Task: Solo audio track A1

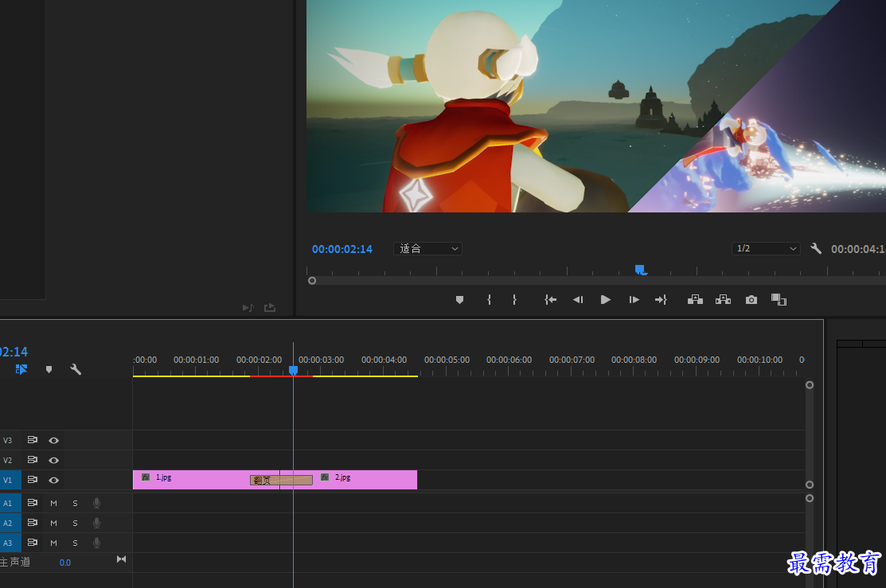Action: click(x=75, y=504)
